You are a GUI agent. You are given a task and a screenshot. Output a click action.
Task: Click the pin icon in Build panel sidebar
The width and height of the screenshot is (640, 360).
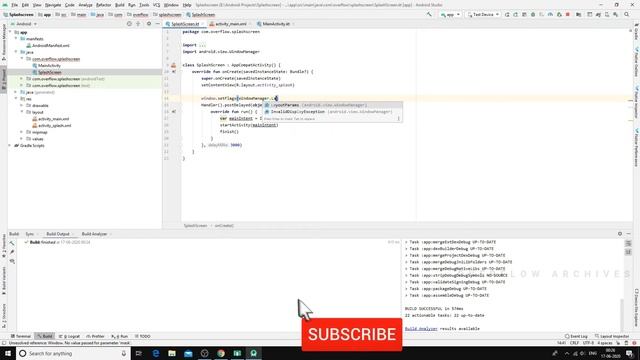click(x=12, y=252)
